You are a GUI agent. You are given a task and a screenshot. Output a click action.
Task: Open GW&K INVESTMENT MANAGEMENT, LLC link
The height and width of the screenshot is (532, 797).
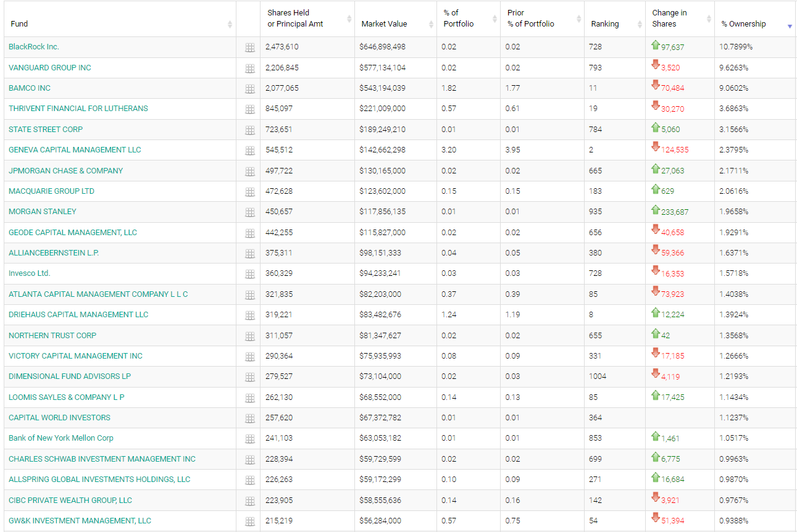coord(80,521)
